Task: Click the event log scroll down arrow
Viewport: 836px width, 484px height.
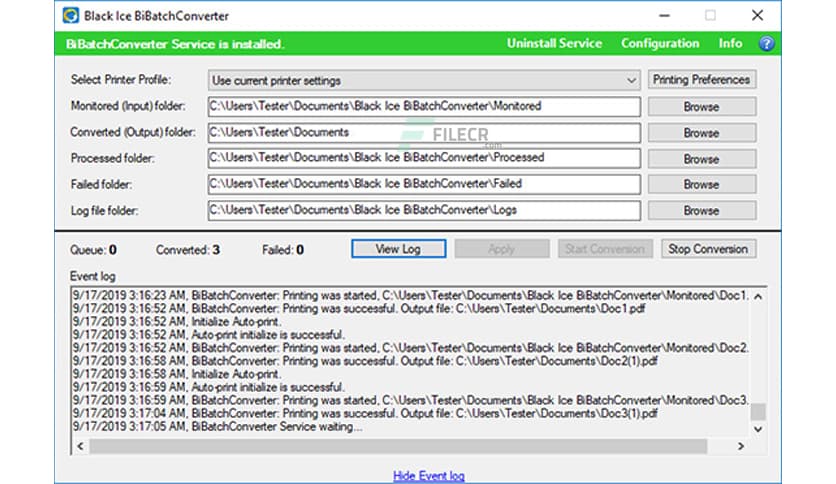Action: point(758,429)
